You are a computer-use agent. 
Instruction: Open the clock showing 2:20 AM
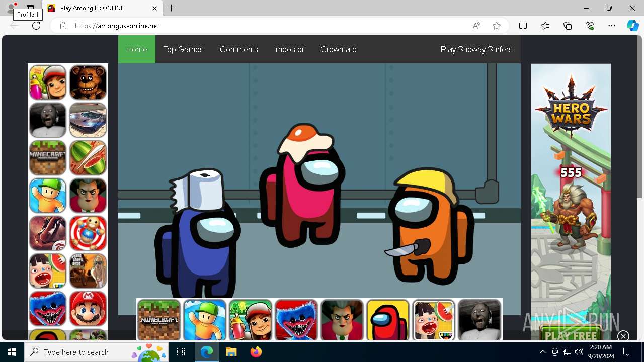601,352
